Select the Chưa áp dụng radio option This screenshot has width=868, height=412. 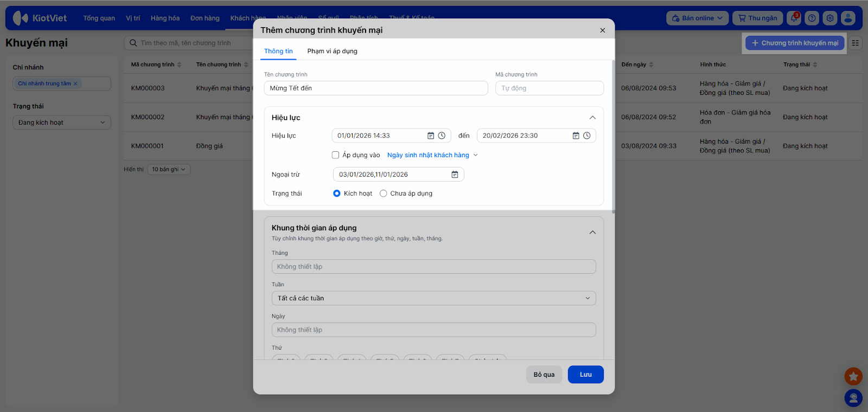click(x=384, y=194)
